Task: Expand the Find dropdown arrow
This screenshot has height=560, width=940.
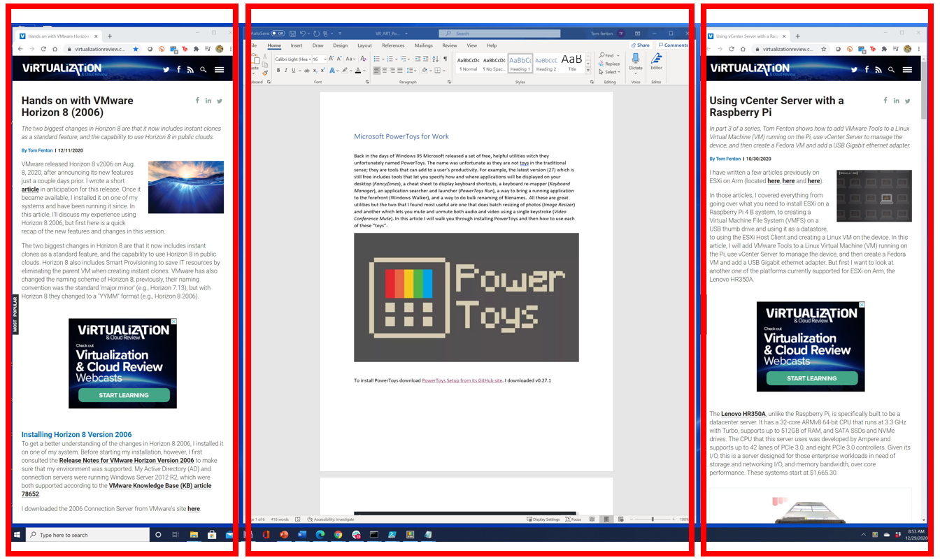Action: (620, 55)
